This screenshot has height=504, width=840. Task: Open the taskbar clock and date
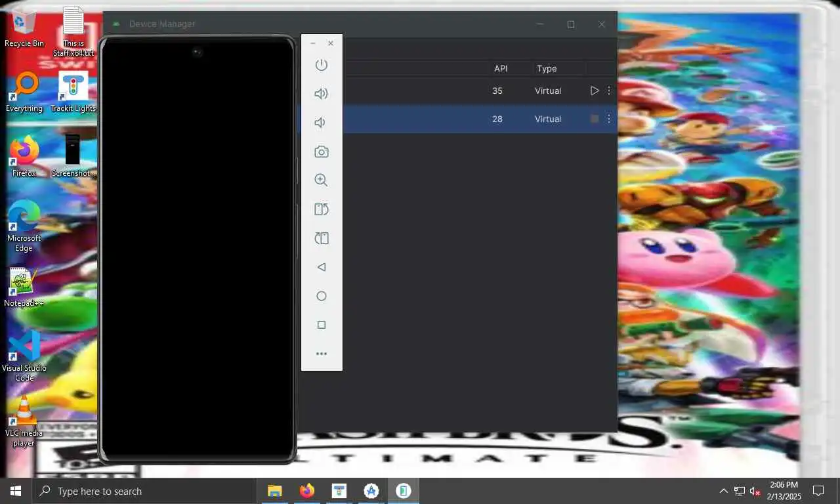[784, 491]
